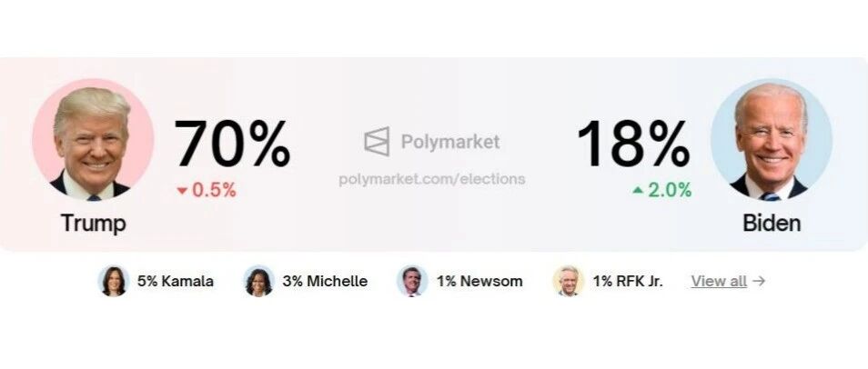Click the large 70% odds figure
The height and width of the screenshot is (369, 868).
tap(232, 144)
